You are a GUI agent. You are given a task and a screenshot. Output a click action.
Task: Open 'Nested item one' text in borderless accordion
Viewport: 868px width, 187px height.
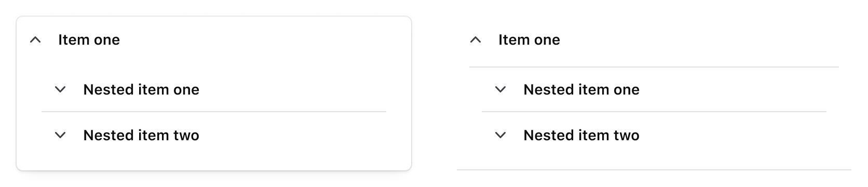(581, 89)
